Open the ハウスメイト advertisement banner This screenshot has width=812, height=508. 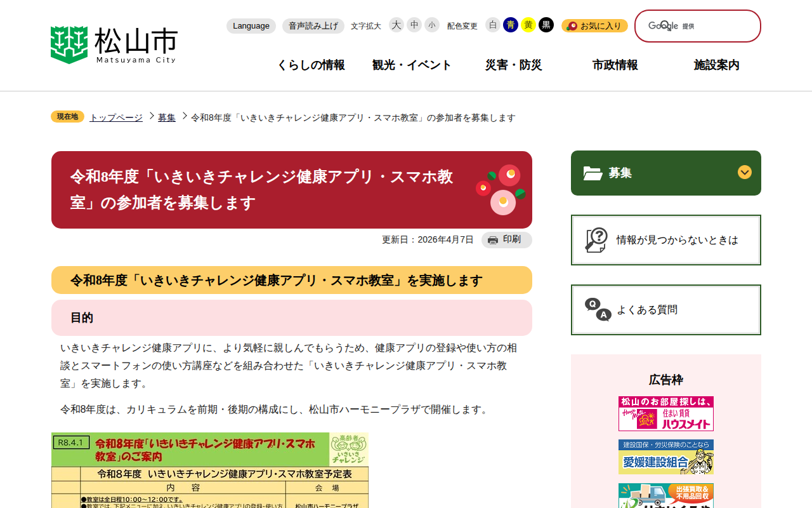[x=666, y=414]
